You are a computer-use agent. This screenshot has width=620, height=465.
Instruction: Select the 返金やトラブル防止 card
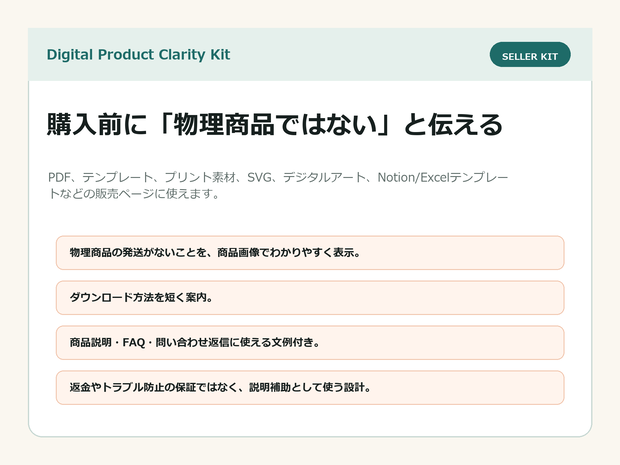[x=310, y=388]
